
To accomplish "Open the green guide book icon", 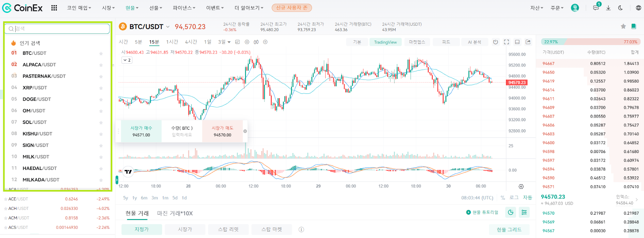I will (x=634, y=26).
